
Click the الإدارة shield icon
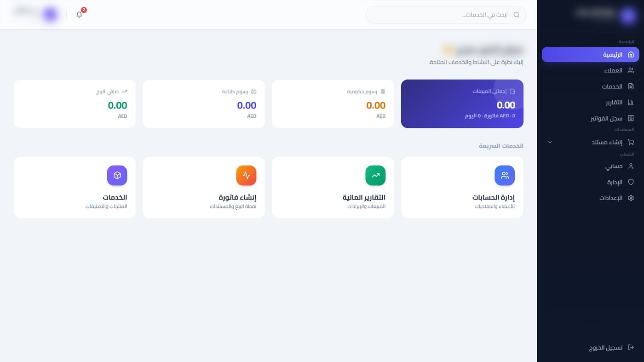(x=631, y=182)
